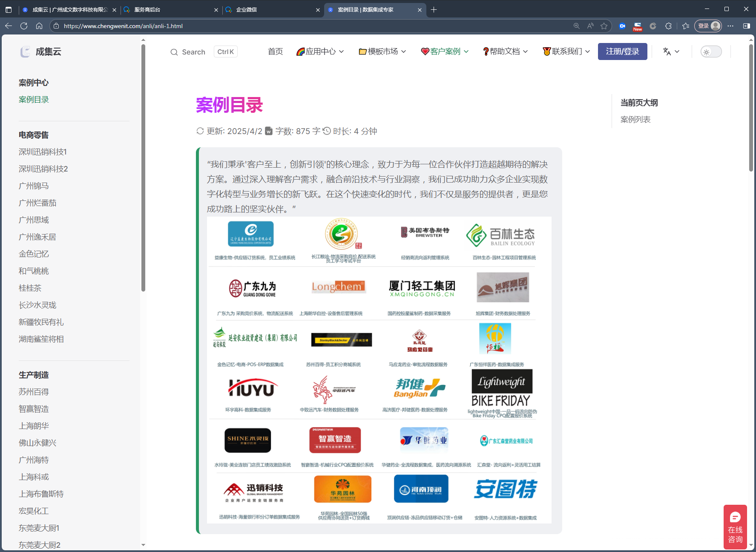
Task: Open the browser extensions puzzle icon
Action: coord(668,26)
